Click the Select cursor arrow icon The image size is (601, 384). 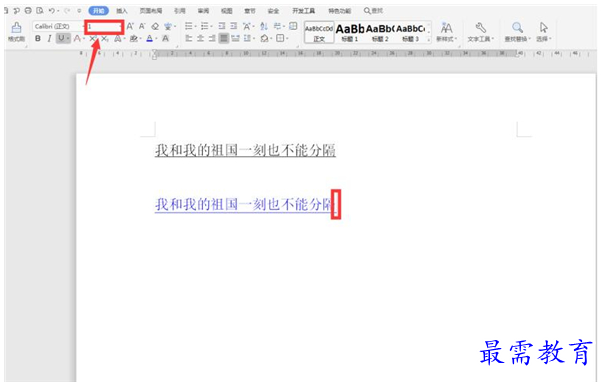point(544,28)
